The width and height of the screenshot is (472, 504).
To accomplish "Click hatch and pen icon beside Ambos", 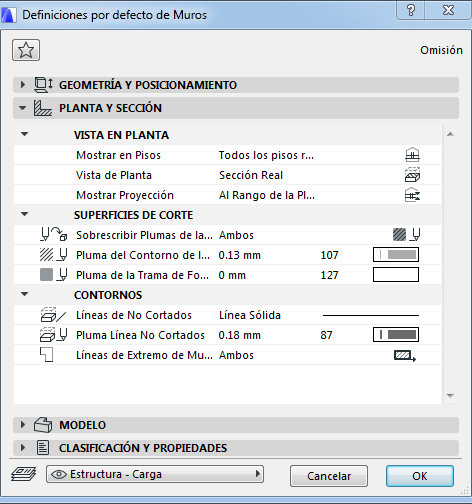I will [x=406, y=234].
